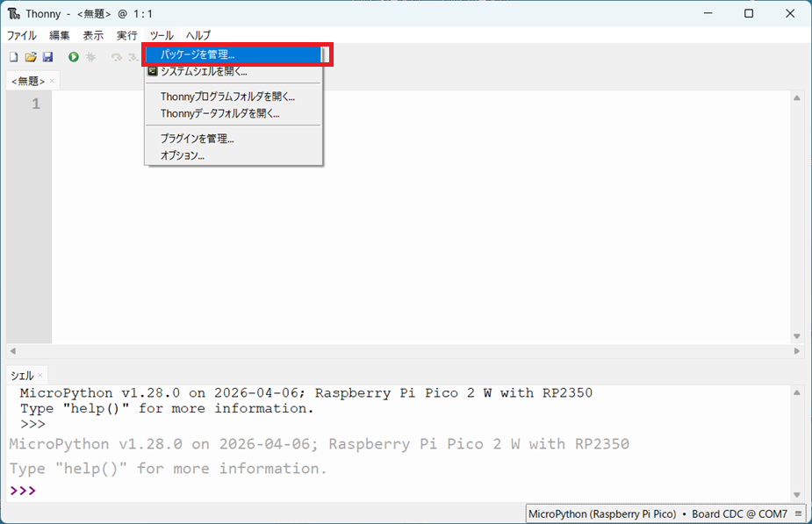This screenshot has height=524, width=812.
Task: Choose システムシェルを開く... from menu
Action: (x=234, y=71)
